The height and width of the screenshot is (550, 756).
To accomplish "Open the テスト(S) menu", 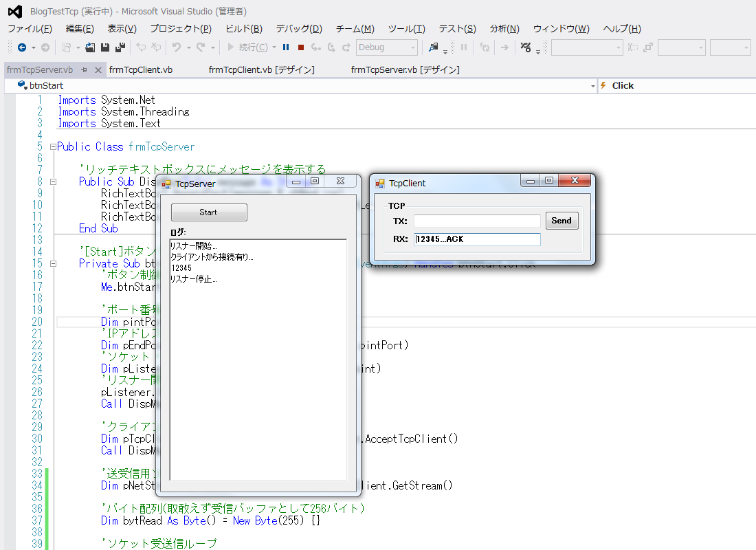I will [458, 28].
